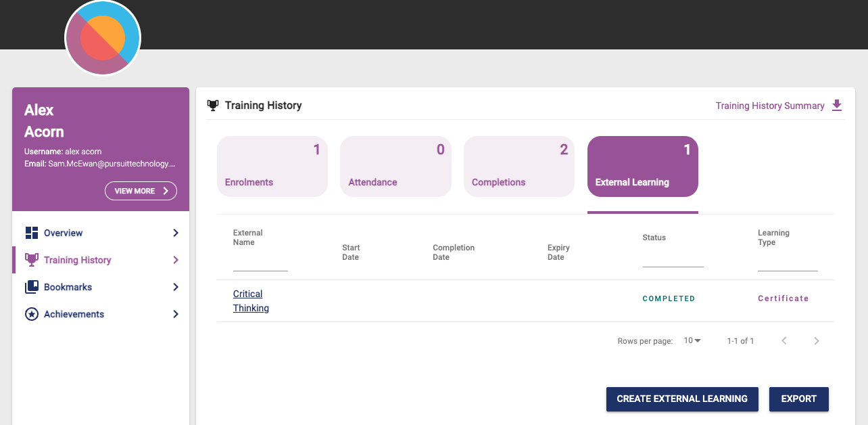Click the trophy icon beside Training History heading
The image size is (868, 425).
pos(213,106)
